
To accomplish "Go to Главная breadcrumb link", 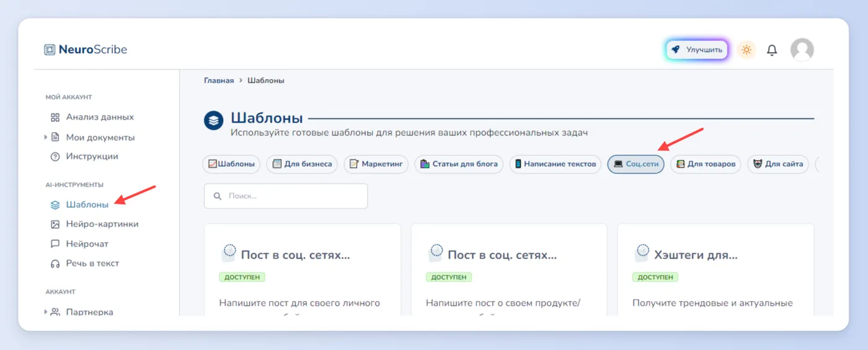I will [x=219, y=81].
